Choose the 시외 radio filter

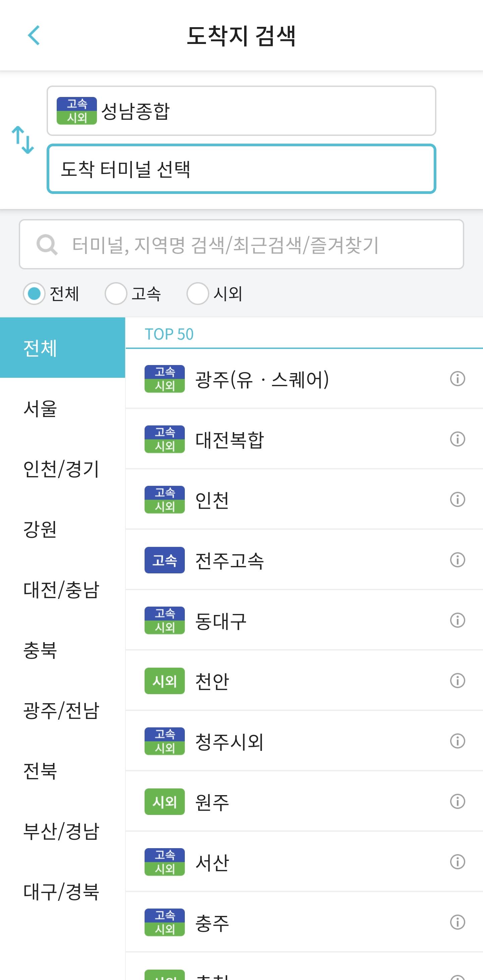click(x=198, y=293)
